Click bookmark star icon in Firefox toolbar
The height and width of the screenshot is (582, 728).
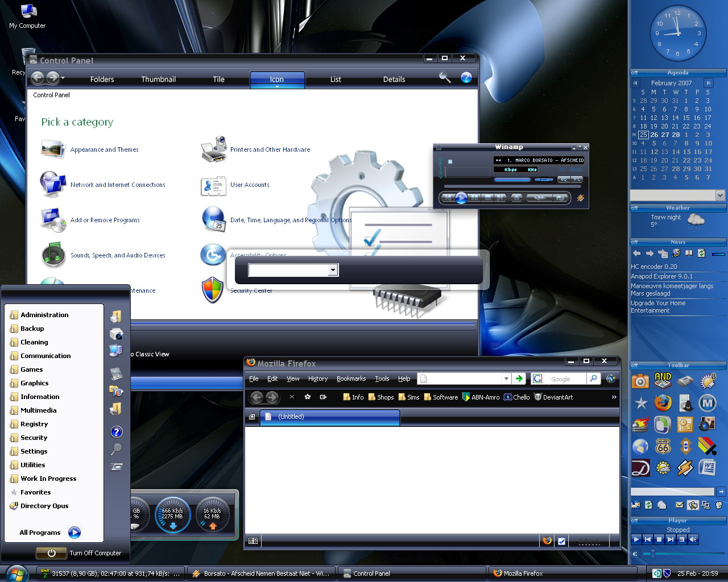[308, 397]
